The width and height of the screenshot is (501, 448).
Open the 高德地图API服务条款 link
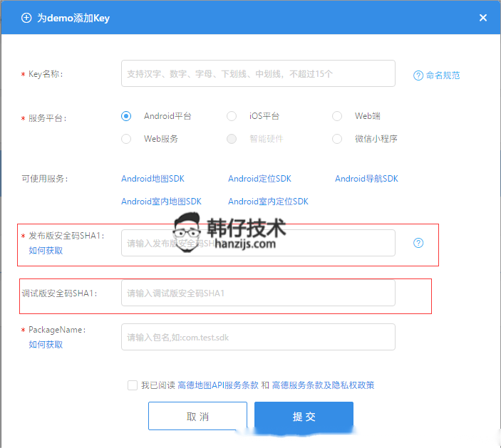click(x=218, y=385)
